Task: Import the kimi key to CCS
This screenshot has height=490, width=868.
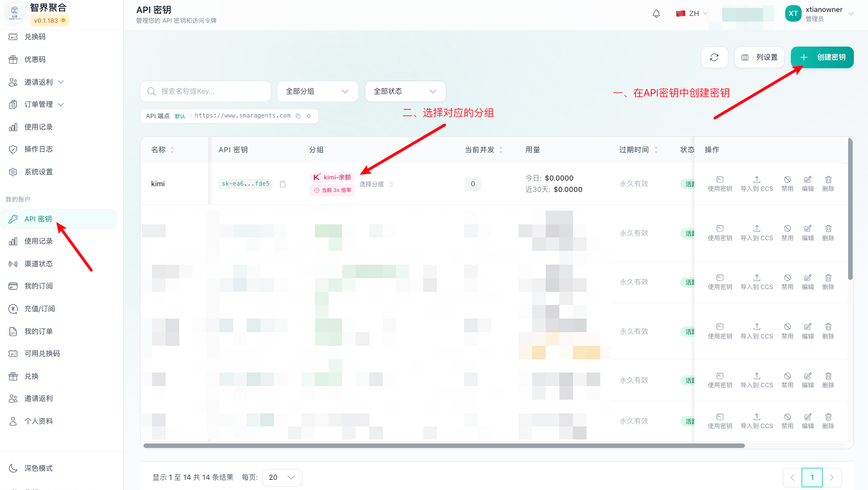Action: click(757, 184)
